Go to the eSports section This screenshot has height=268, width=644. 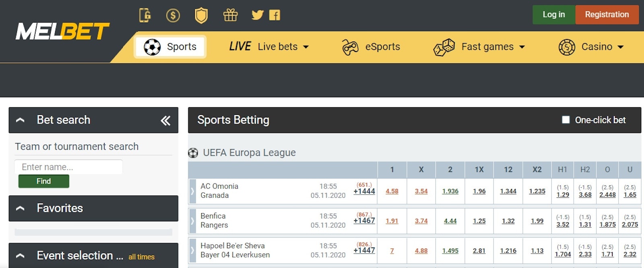(371, 47)
